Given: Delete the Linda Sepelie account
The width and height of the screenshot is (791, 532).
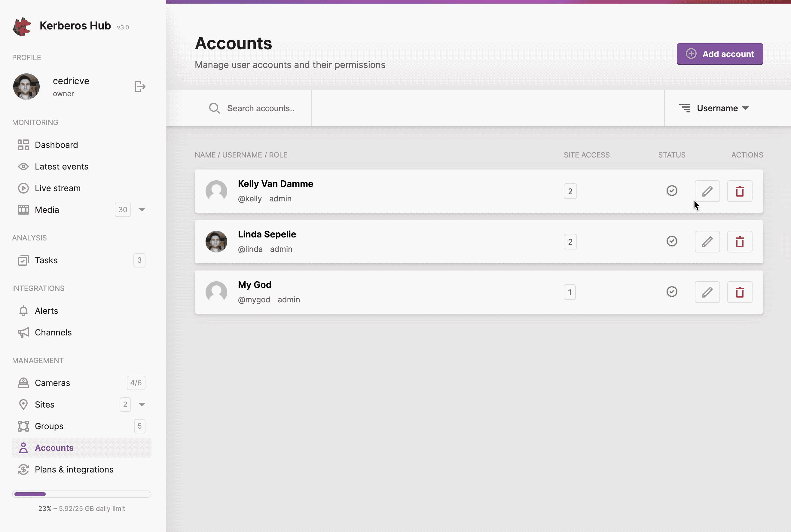Looking at the screenshot, I should point(740,242).
